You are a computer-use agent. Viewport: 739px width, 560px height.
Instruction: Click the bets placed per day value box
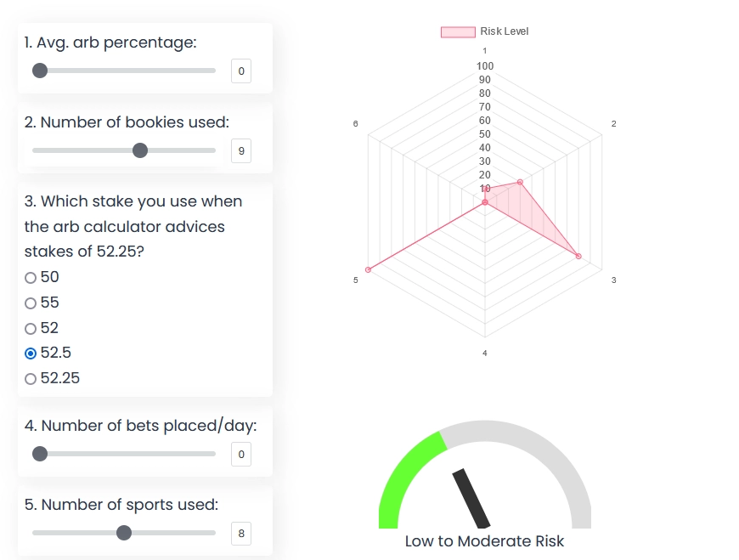click(241, 455)
